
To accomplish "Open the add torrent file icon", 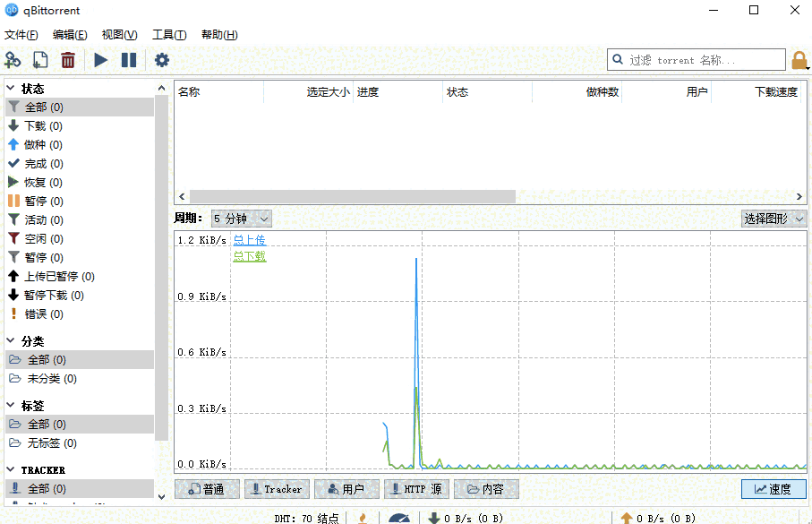I will [x=38, y=59].
